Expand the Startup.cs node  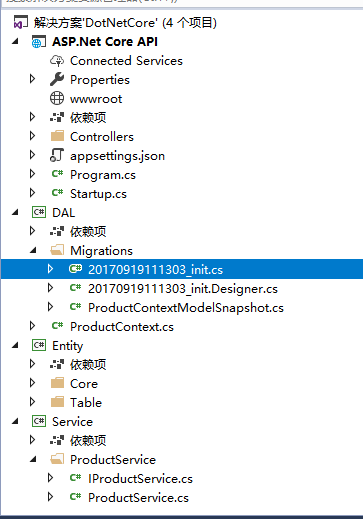click(x=32, y=193)
